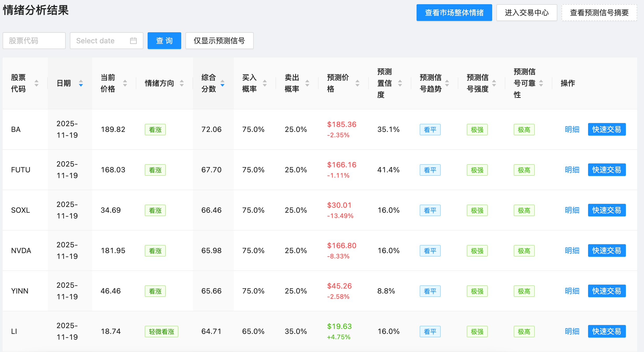Open 明细 for LI row

pyautogui.click(x=572, y=331)
